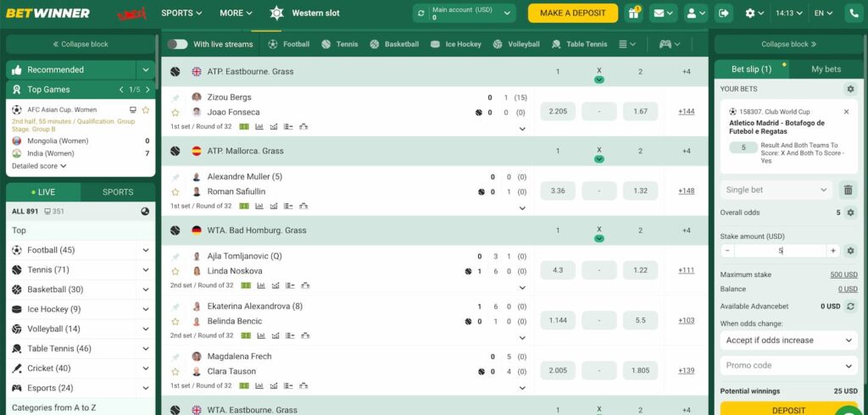Expand the Tennis (71) category
868x415 pixels.
coord(146,270)
